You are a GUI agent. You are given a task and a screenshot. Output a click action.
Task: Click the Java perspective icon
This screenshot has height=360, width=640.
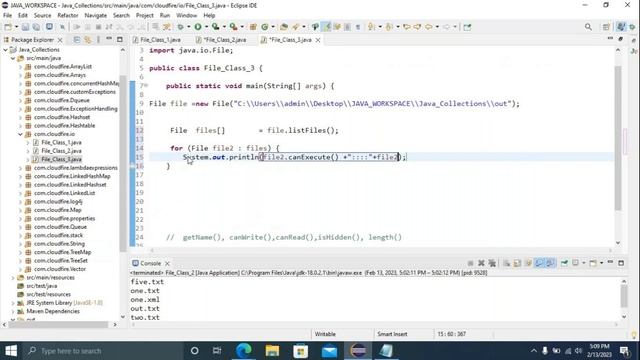[621, 27]
